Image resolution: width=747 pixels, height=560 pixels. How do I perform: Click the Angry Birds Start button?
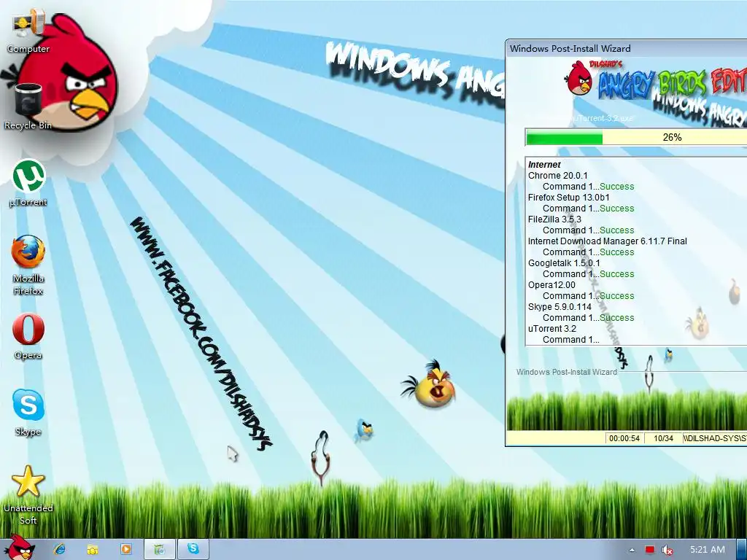tap(19, 548)
